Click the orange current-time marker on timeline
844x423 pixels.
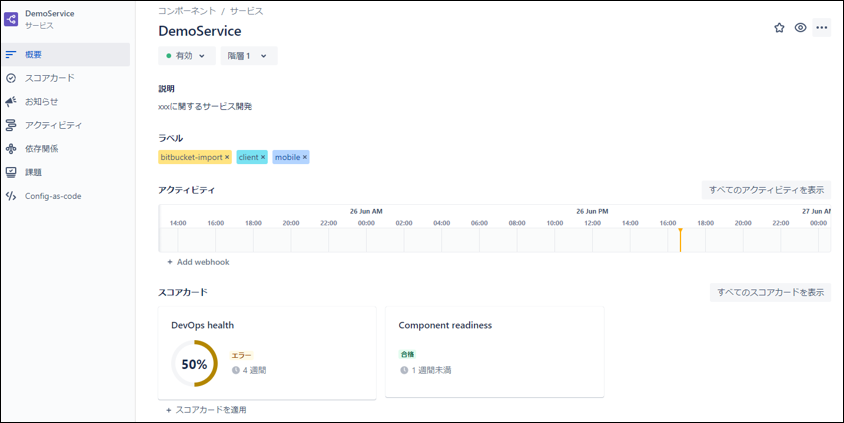coord(680,239)
